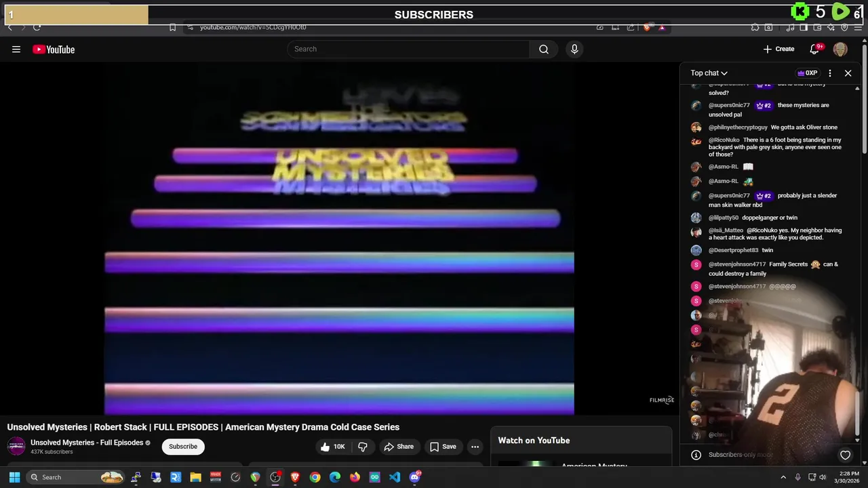Open the clock and date flyout

(x=847, y=477)
